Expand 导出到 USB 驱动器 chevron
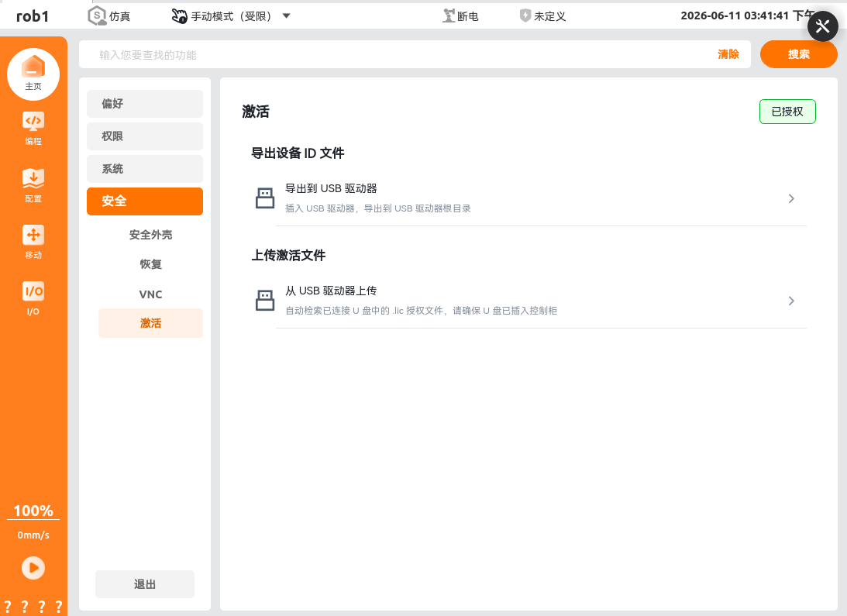This screenshot has height=616, width=847. pos(791,199)
